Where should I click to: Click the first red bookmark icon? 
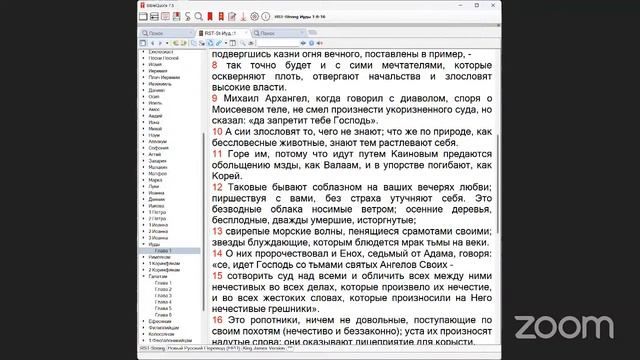coord(210,16)
